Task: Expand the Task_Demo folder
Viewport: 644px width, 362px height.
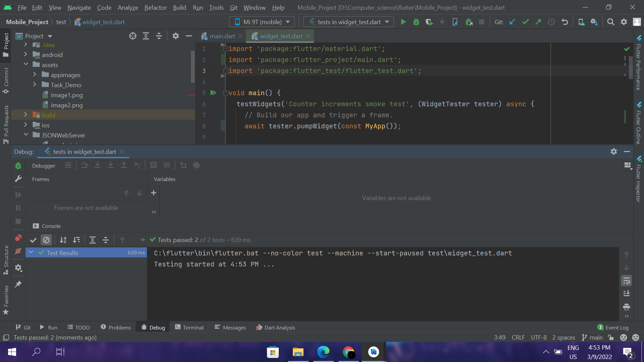Action: (x=35, y=84)
